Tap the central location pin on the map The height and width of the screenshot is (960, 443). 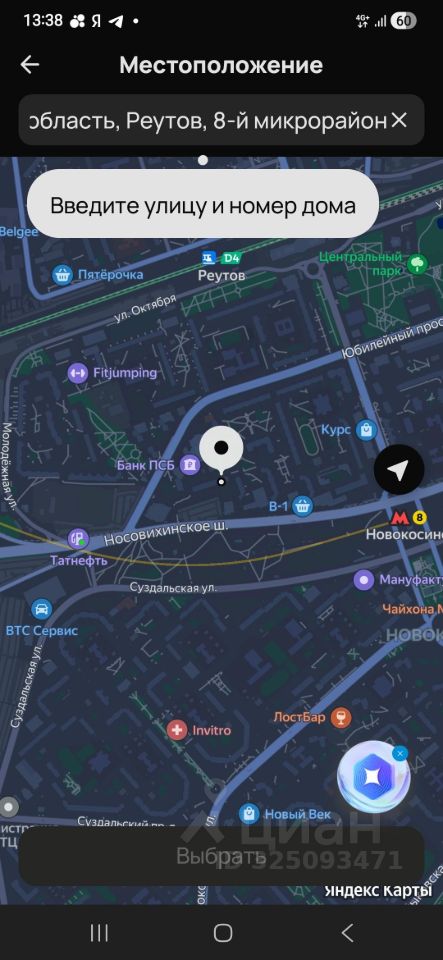(222, 452)
